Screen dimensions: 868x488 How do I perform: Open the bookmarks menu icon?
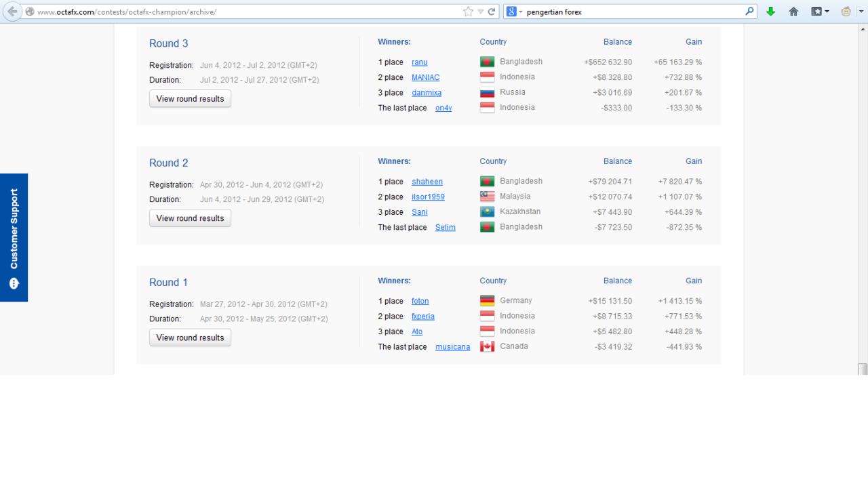point(821,12)
